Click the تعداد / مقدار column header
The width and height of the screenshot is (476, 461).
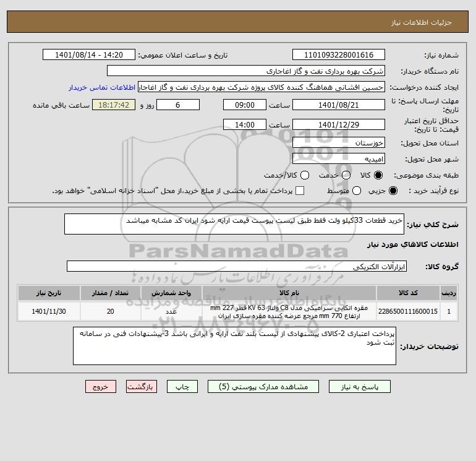point(110,293)
